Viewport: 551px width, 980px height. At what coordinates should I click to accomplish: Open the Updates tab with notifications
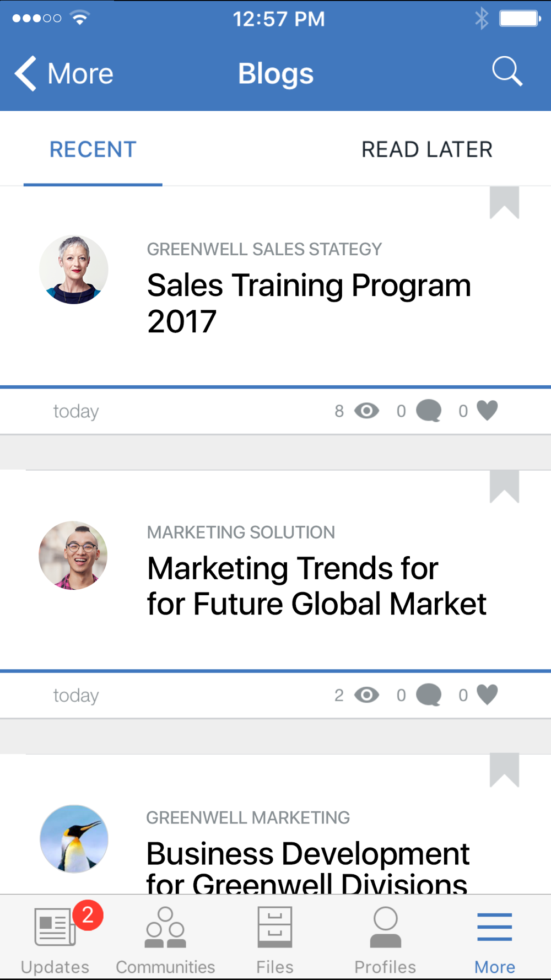tap(55, 937)
